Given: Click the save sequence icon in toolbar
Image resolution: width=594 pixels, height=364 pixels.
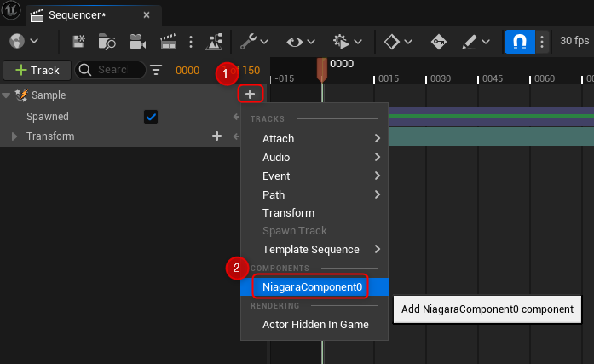Looking at the screenshot, I should 79,41.
